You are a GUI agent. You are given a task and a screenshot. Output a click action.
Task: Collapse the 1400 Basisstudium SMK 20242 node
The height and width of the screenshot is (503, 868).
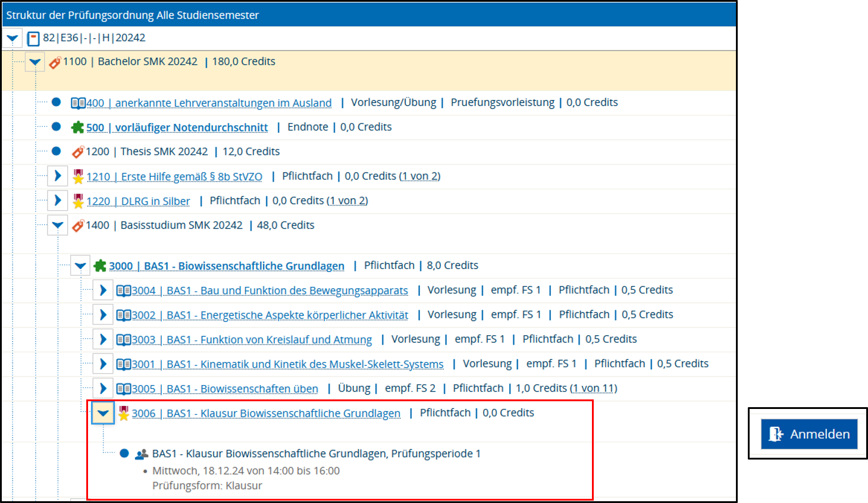58,226
